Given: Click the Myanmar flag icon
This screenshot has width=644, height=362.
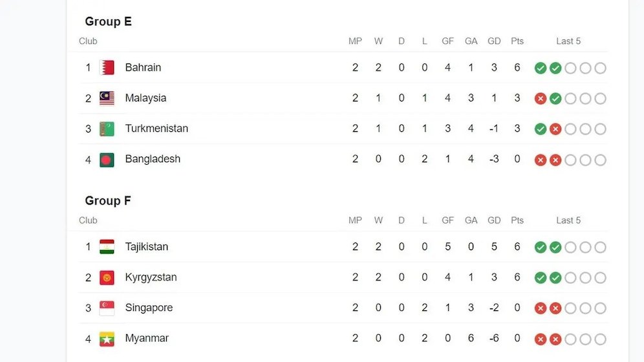Looking at the screenshot, I should pos(107,339).
